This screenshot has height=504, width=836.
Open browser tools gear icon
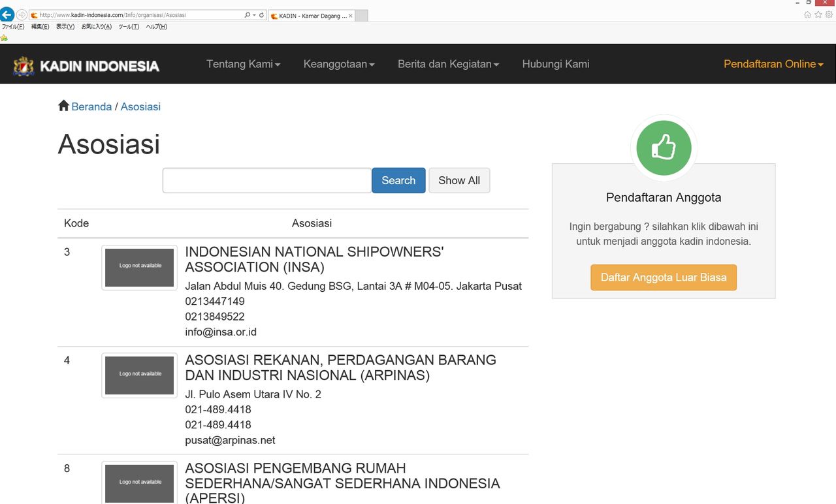[x=829, y=14]
